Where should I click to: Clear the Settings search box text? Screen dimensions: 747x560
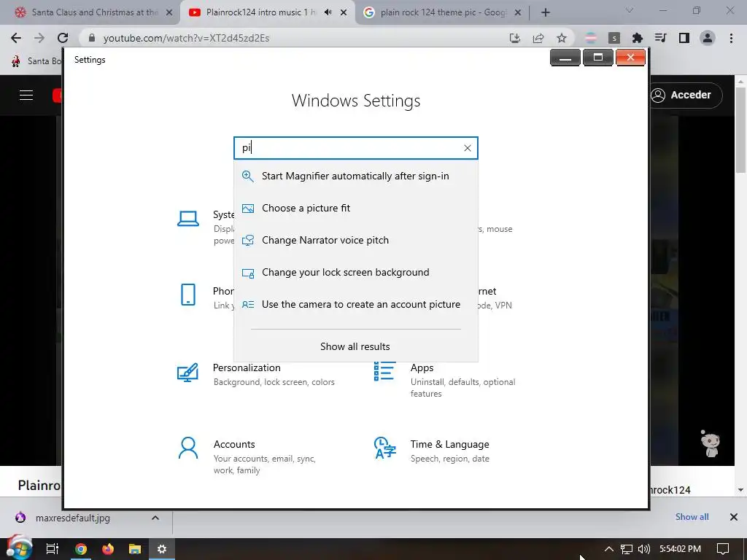468,148
